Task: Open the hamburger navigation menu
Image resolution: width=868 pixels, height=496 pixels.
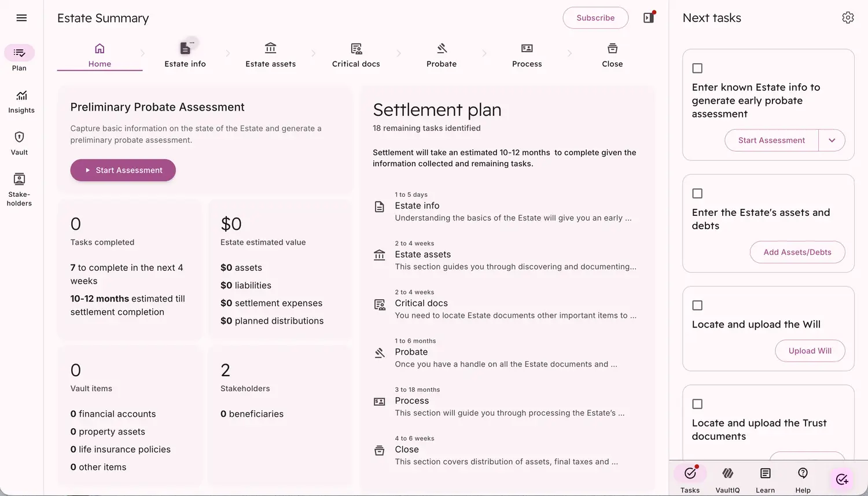Action: [x=21, y=18]
